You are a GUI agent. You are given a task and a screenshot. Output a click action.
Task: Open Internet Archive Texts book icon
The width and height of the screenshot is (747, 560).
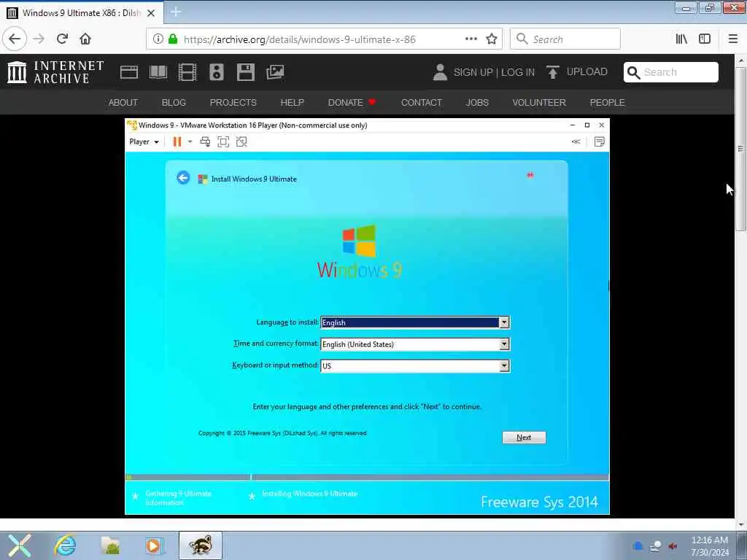[158, 72]
